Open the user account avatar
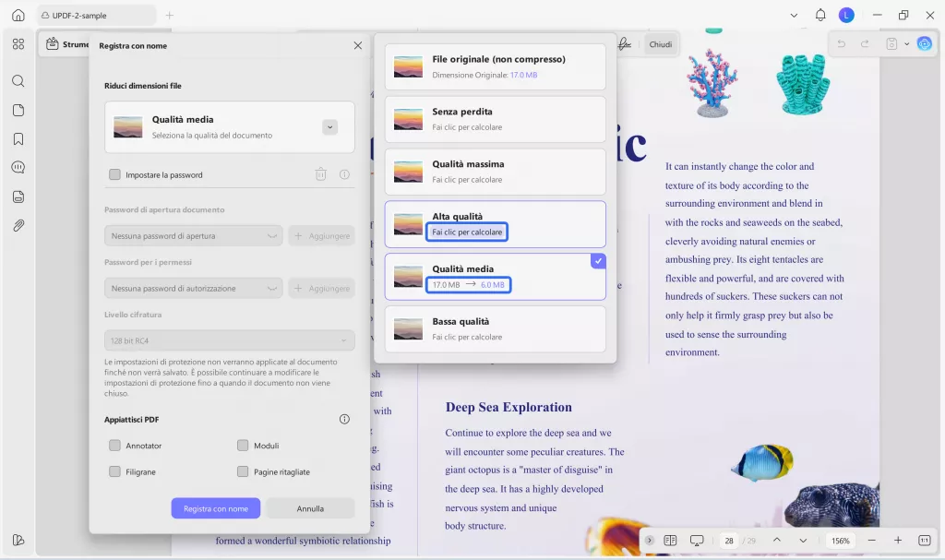The height and width of the screenshot is (560, 945). pyautogui.click(x=846, y=15)
